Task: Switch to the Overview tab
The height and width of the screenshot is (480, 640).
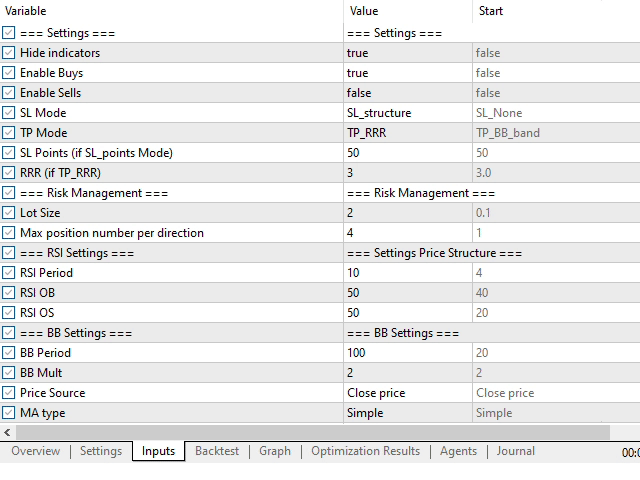Action: (x=36, y=451)
